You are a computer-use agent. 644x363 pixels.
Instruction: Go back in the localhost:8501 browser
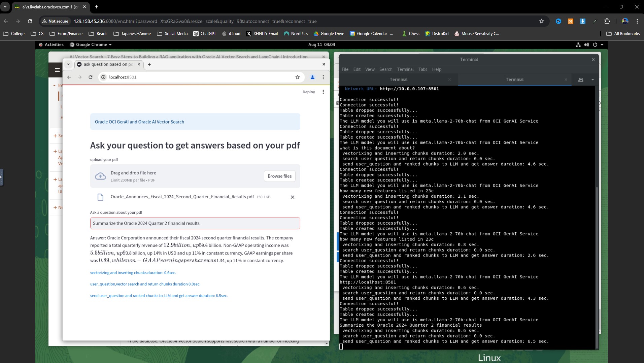[69, 77]
